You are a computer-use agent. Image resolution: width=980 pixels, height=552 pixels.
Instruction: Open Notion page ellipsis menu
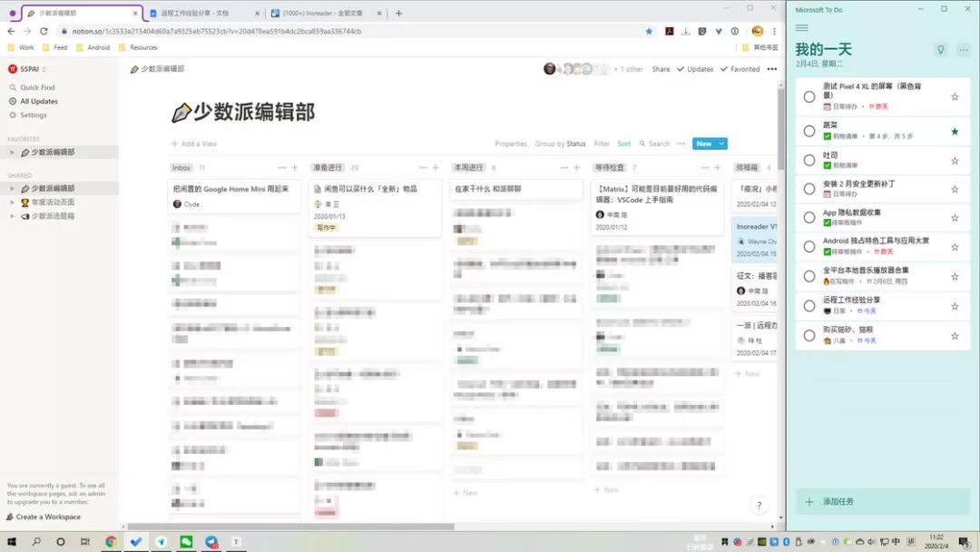click(772, 69)
